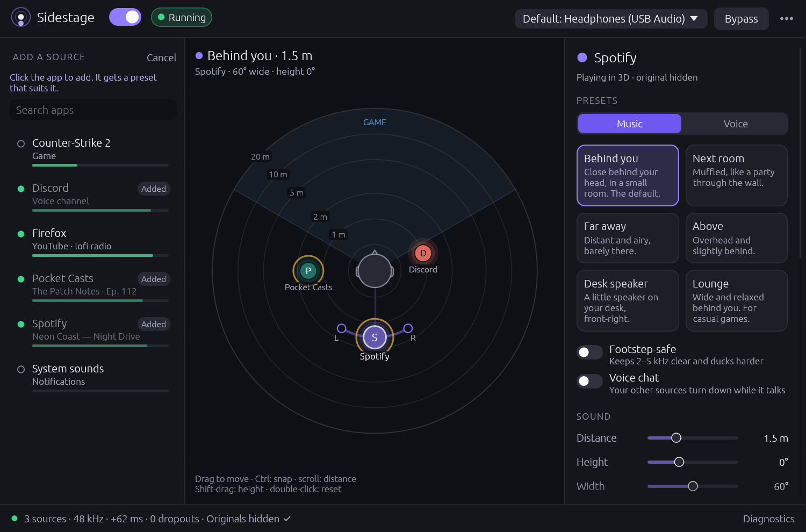806x532 pixels.
Task: Click the Sidestage logo icon
Action: click(21, 17)
